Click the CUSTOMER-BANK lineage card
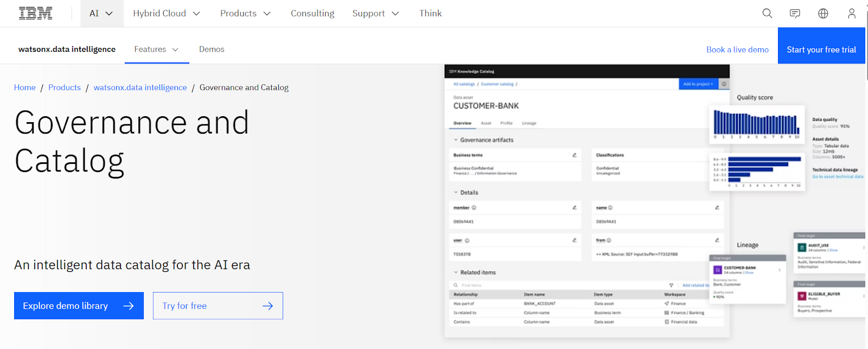 click(x=748, y=280)
